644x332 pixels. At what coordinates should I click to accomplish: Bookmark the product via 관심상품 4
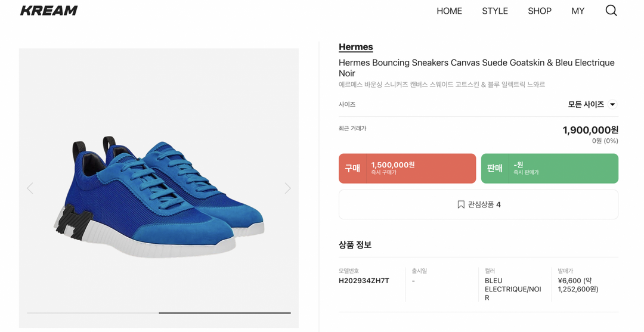(478, 204)
